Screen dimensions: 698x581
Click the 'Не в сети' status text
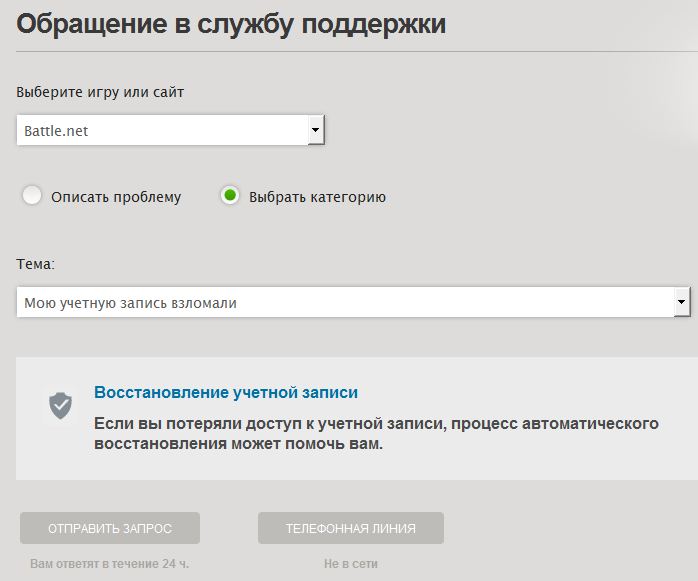coord(351,564)
